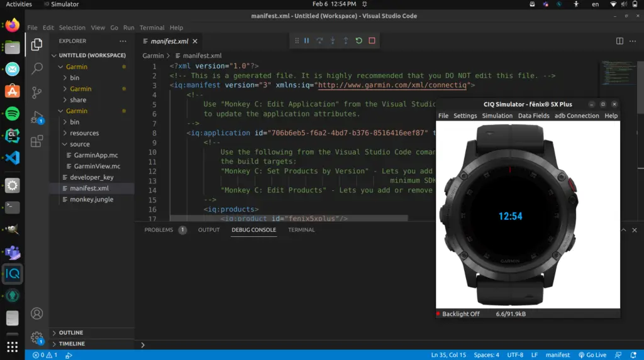Click the debug Step Over button
644x360 pixels.
click(x=319, y=41)
